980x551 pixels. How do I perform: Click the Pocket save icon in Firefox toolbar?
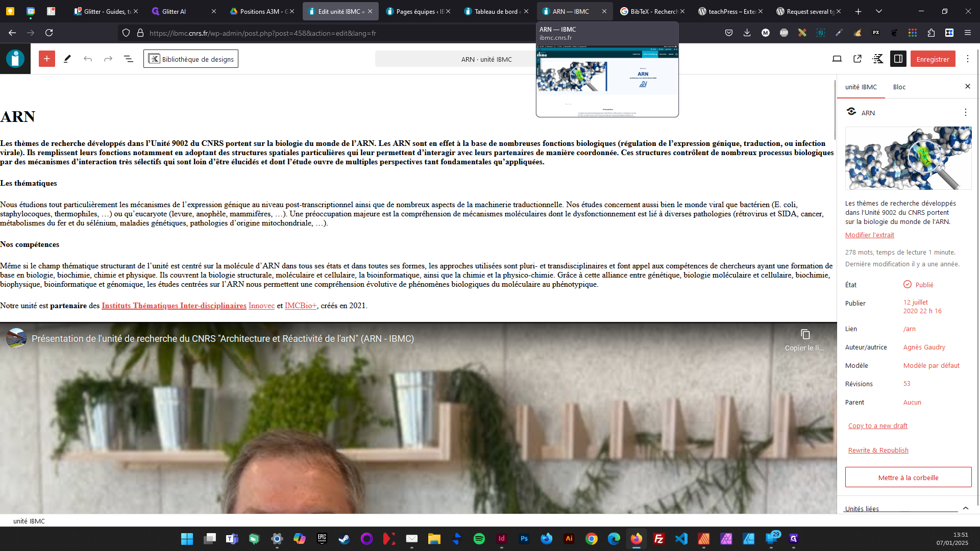tap(729, 33)
